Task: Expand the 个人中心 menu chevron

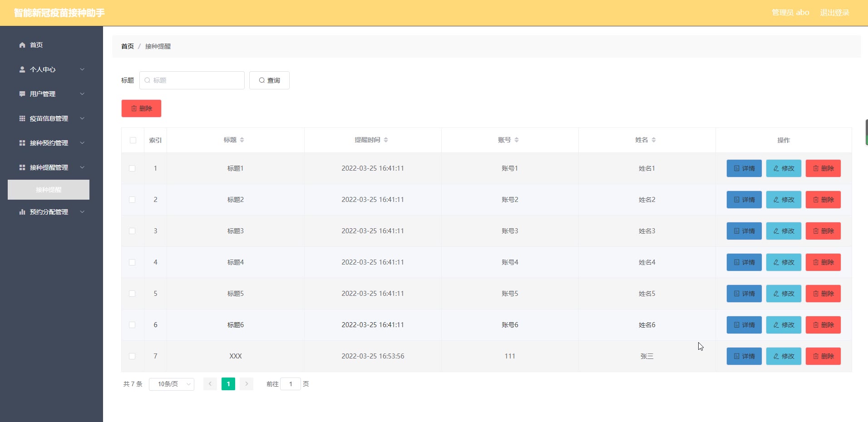Action: click(82, 69)
